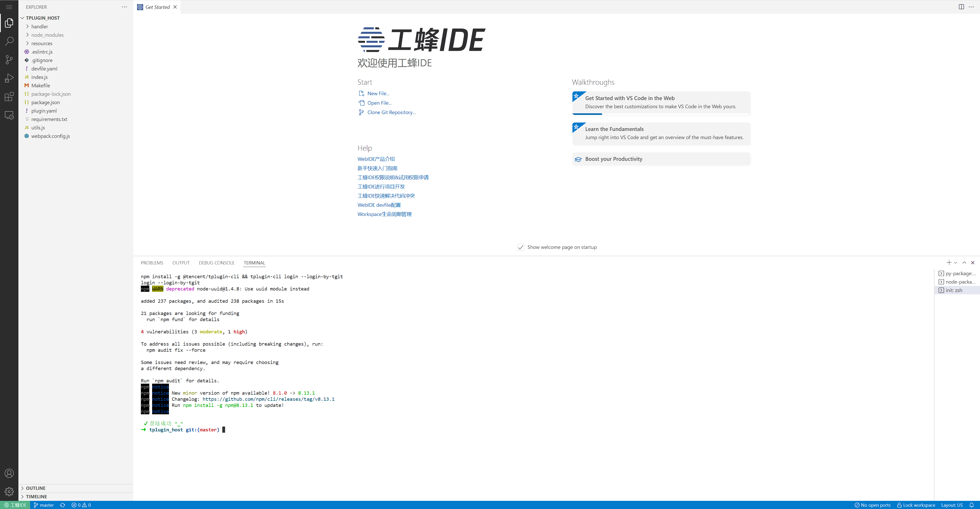Viewport: 980px width, 509px height.
Task: Expand the TIMELINE section
Action: pos(76,496)
